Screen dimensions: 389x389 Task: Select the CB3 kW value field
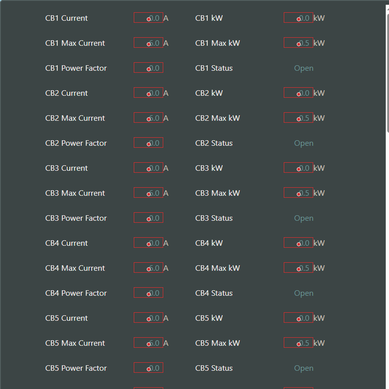pos(298,168)
